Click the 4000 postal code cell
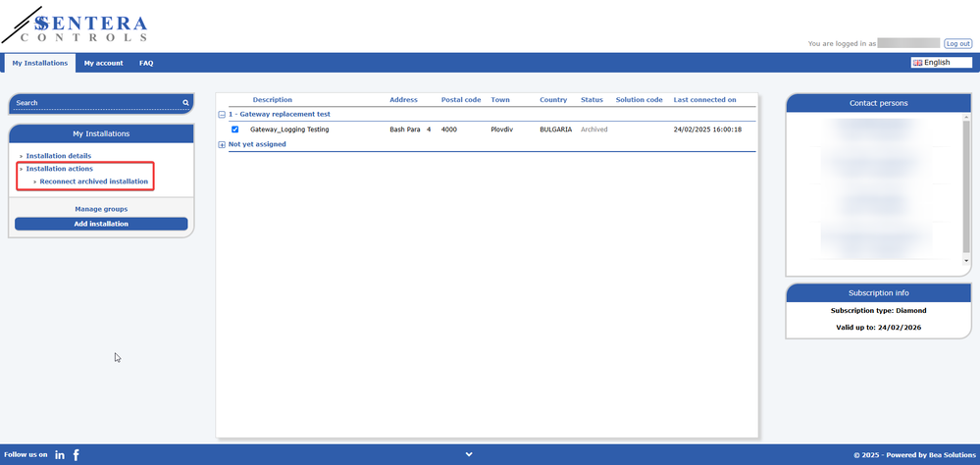The height and width of the screenshot is (465, 980). coord(449,129)
